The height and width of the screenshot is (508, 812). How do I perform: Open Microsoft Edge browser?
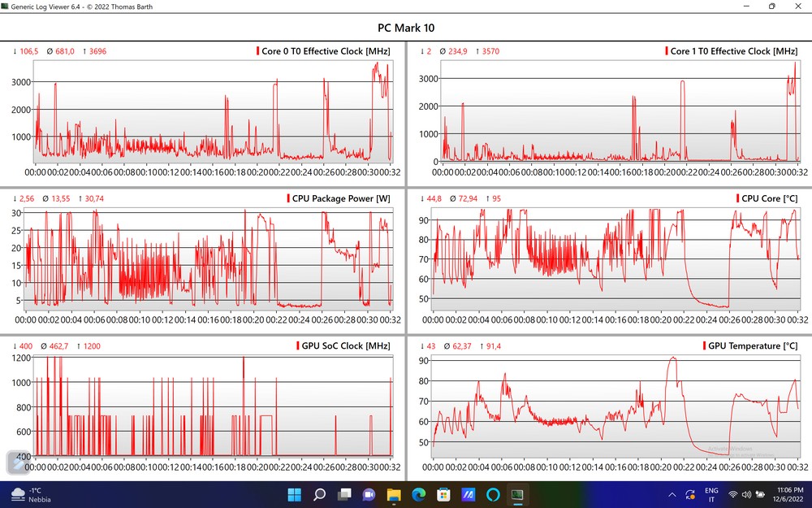click(418, 494)
